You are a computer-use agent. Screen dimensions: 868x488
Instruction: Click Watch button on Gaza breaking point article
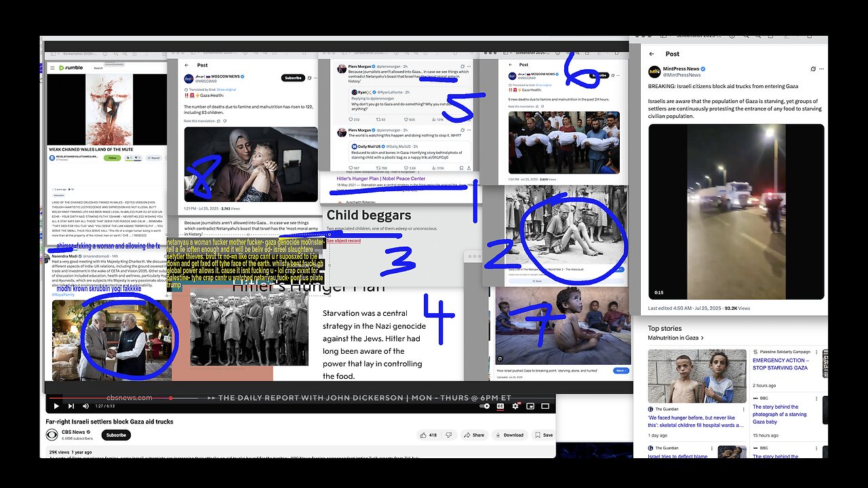coord(620,371)
